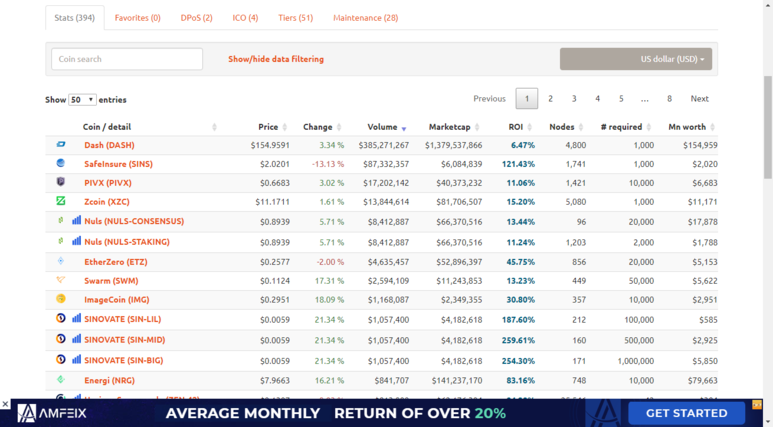Go to page 8
This screenshot has width=773, height=427.
click(x=669, y=99)
